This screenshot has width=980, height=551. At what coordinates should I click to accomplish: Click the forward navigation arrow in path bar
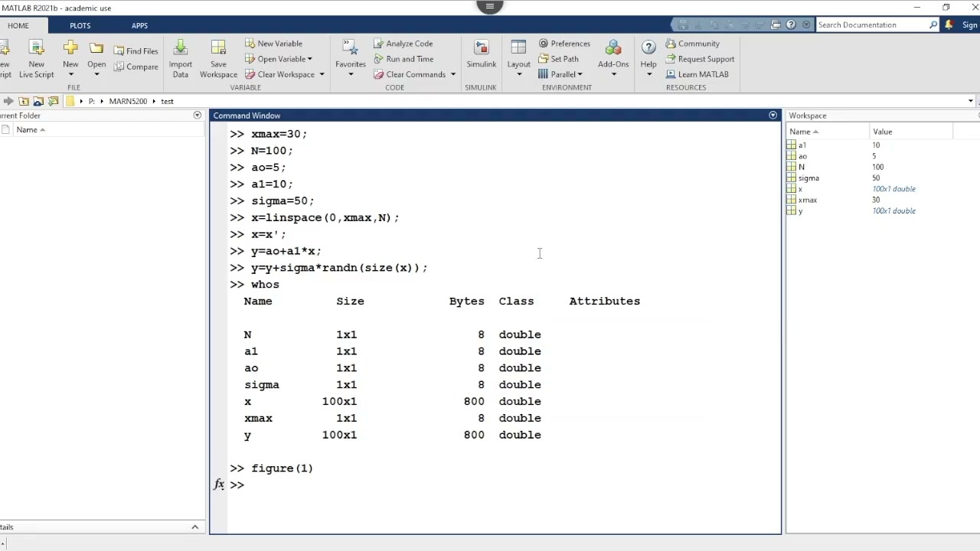[x=9, y=101]
